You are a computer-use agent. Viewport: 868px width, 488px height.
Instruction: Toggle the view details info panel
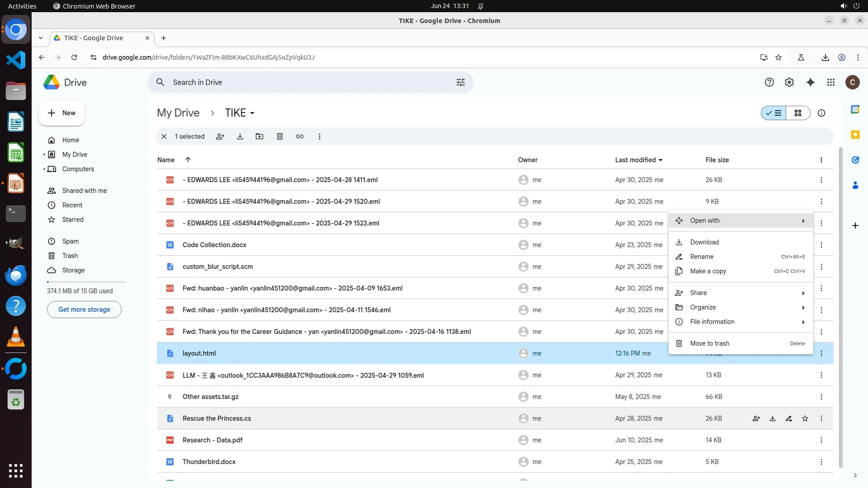click(x=821, y=113)
